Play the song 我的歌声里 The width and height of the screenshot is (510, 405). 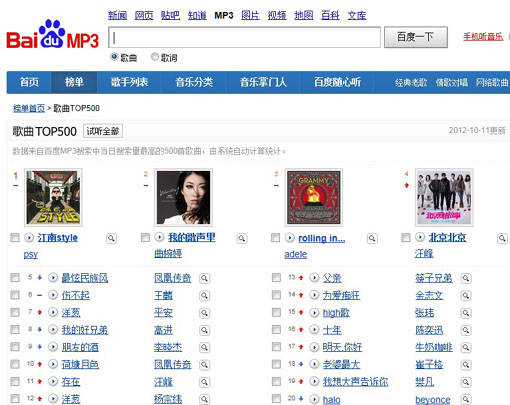tap(160, 237)
